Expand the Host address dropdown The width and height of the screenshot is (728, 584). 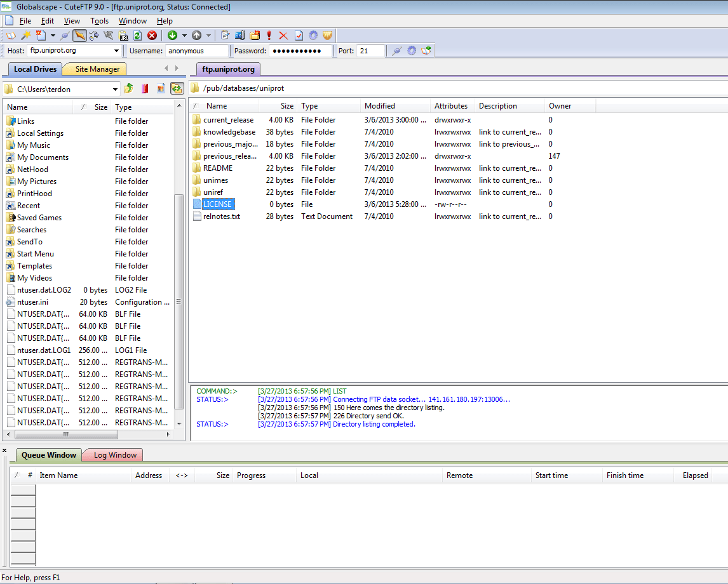pyautogui.click(x=116, y=51)
